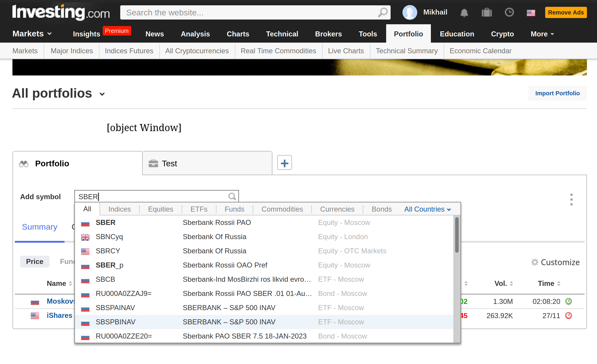
Task: Sort table by Vol. column
Action: tap(504, 284)
